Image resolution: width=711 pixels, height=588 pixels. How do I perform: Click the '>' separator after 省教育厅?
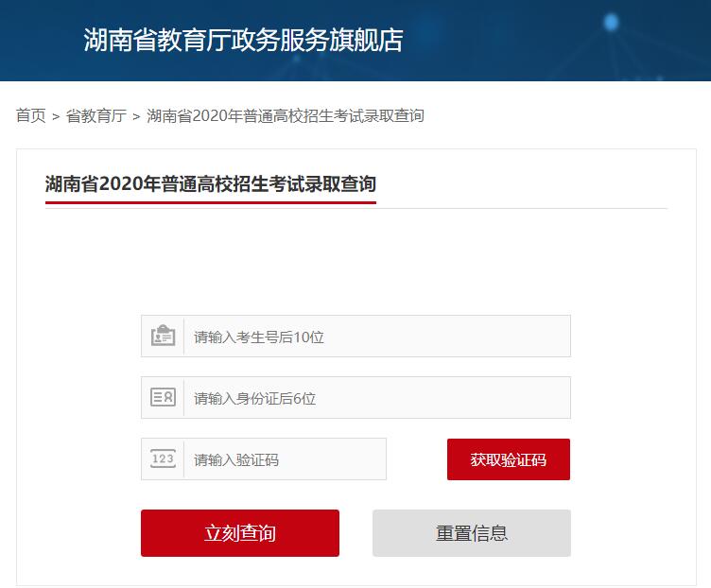(136, 117)
